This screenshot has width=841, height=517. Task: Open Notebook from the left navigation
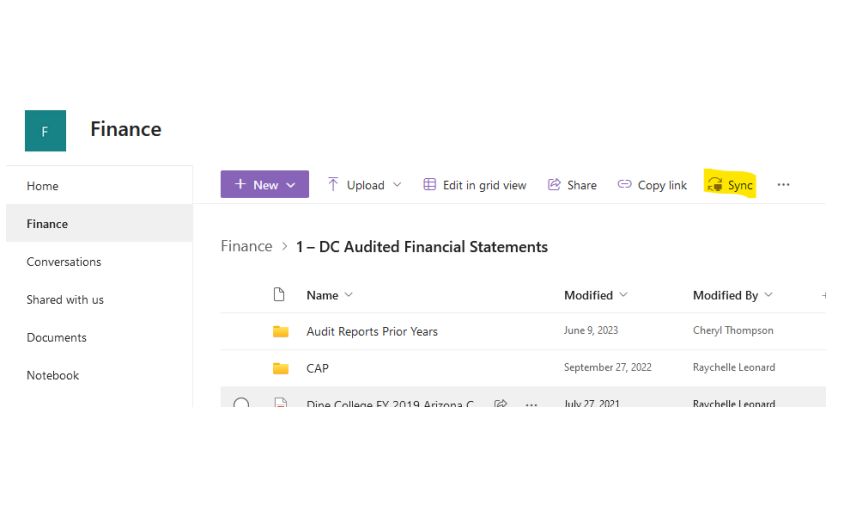53,376
